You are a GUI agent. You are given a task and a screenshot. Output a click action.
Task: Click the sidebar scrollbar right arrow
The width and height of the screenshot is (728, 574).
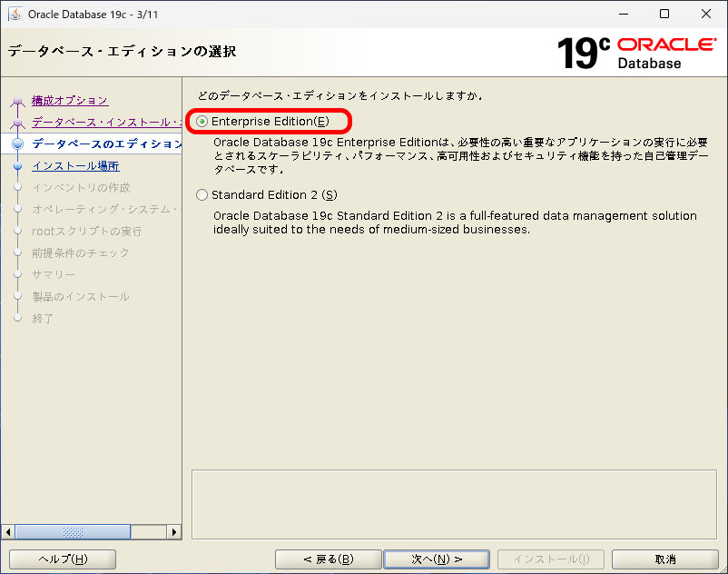[x=174, y=531]
